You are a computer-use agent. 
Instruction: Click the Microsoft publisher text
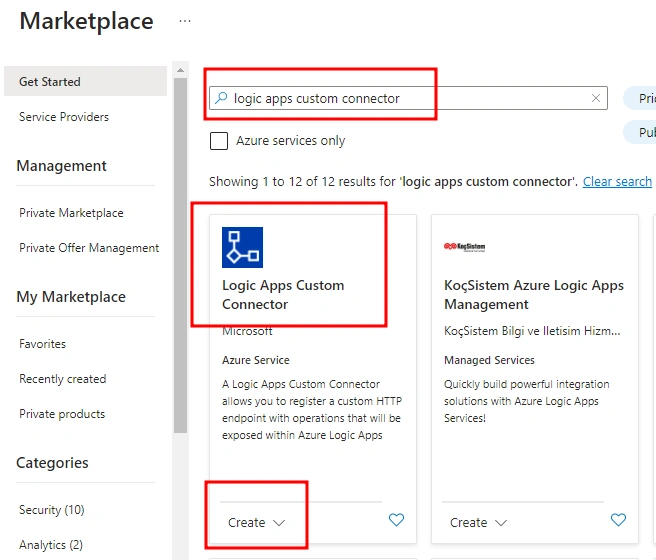pyautogui.click(x=247, y=331)
